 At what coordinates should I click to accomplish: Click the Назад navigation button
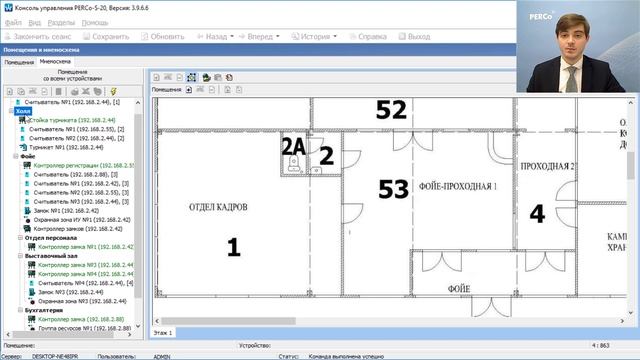pyautogui.click(x=212, y=36)
